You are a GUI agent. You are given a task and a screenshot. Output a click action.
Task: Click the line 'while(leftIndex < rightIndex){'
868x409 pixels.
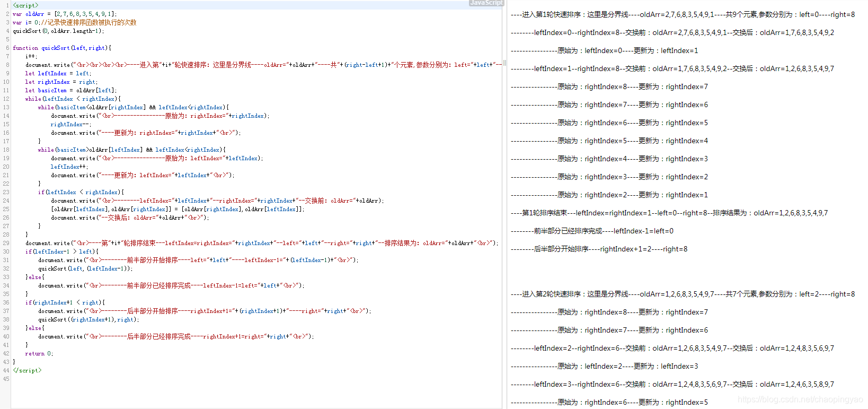coord(73,99)
